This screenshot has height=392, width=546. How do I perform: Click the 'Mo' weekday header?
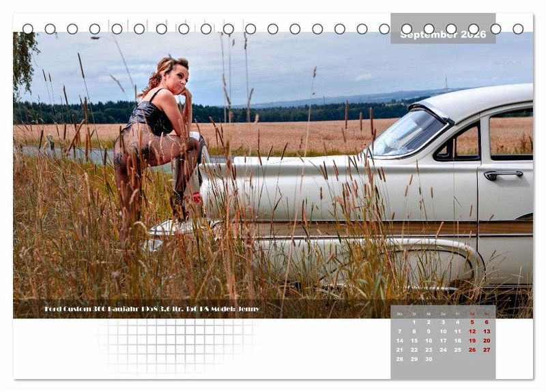click(x=400, y=314)
